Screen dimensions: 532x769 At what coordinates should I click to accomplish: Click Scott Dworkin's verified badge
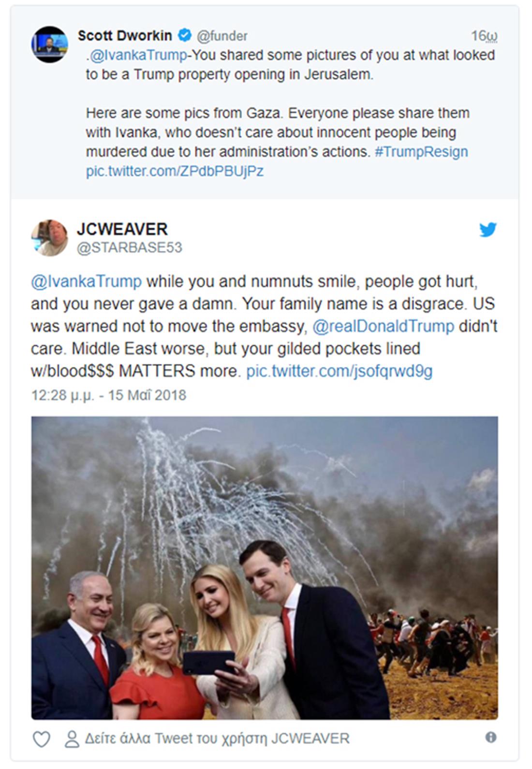click(x=184, y=35)
